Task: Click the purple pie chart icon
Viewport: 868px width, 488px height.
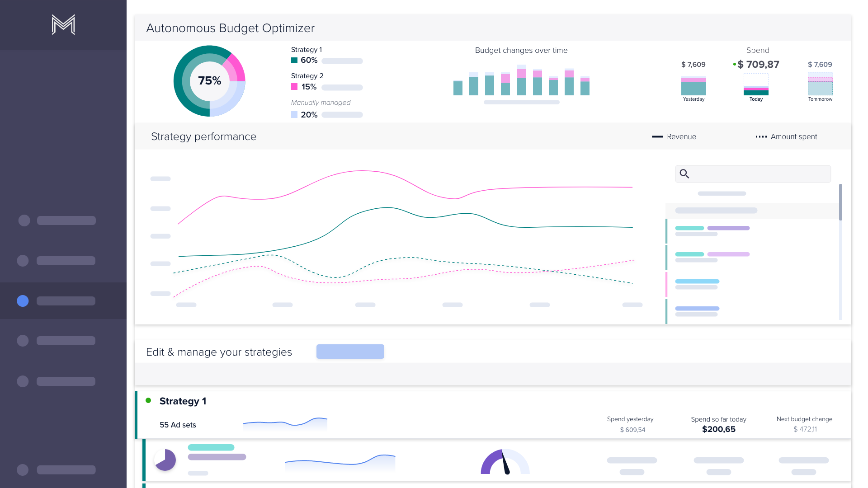Action: 165,460
